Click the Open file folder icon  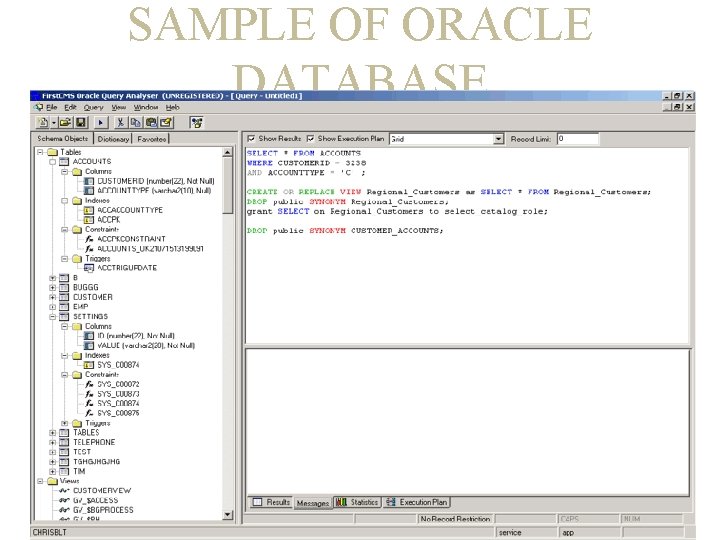pyautogui.click(x=65, y=123)
